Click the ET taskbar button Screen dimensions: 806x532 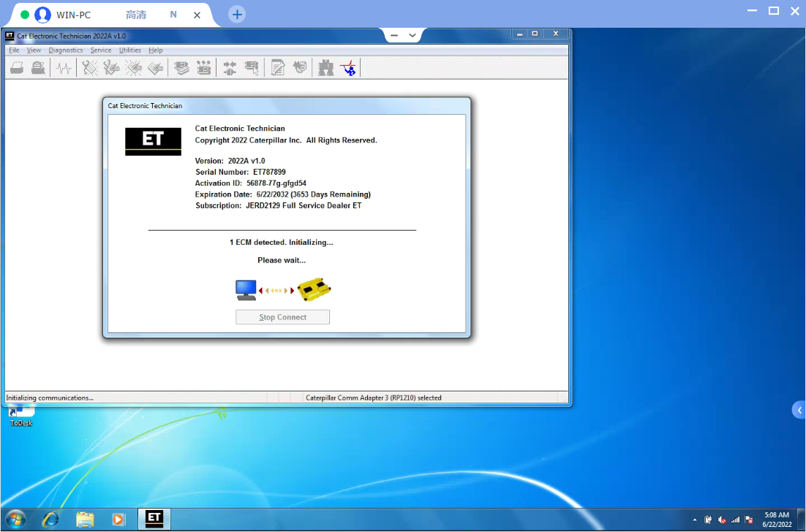pos(154,519)
